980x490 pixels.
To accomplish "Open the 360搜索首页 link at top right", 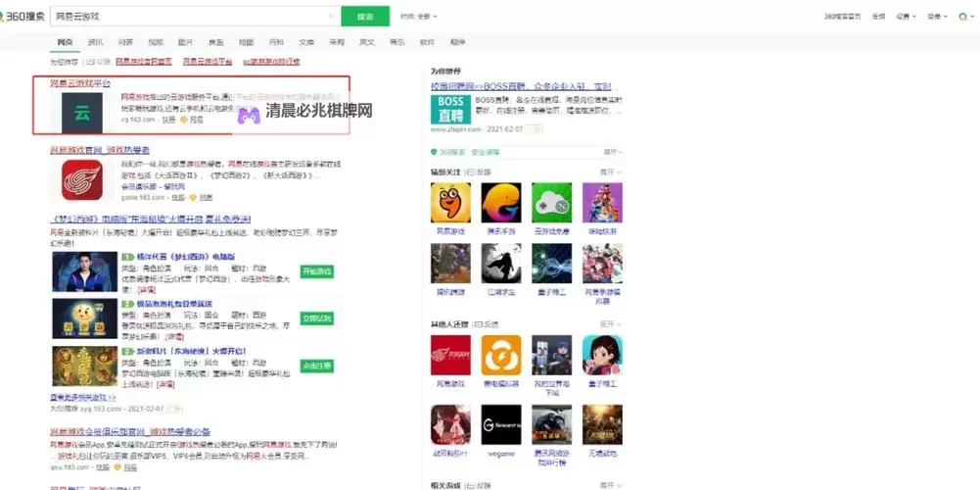I will click(x=842, y=17).
